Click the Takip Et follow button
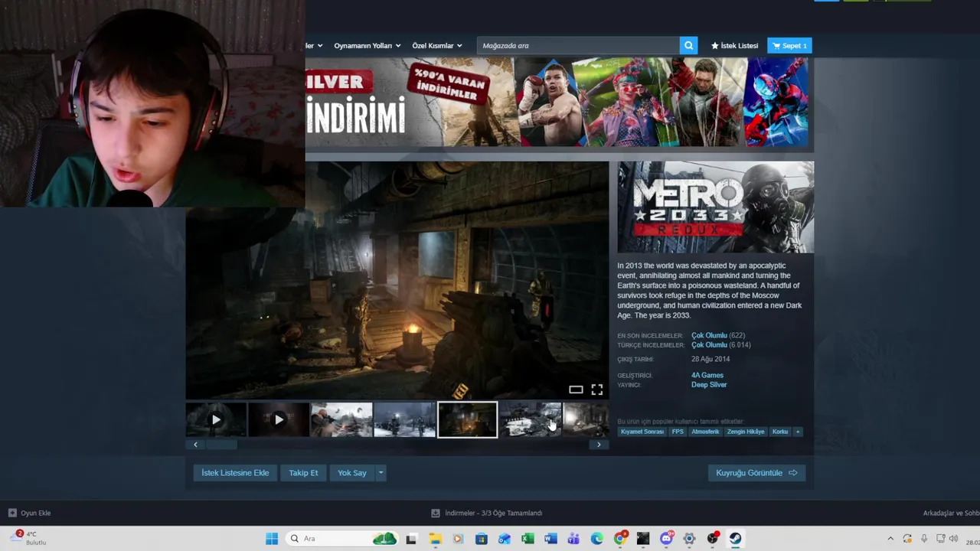This screenshot has height=551, width=980. [303, 473]
